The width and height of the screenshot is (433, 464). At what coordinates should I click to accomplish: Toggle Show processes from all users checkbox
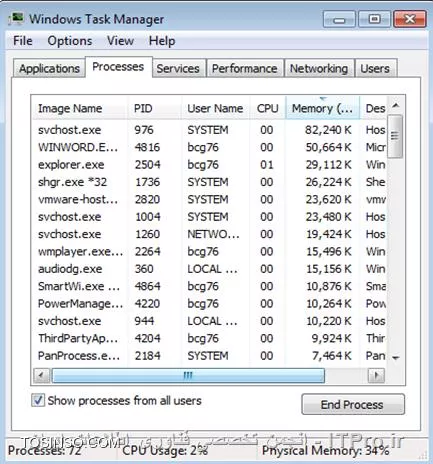[38, 400]
